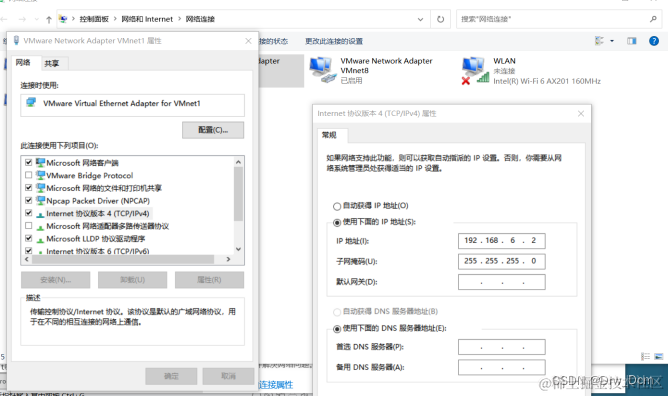Click the items list scroll down arrow
The width and height of the screenshot is (669, 396).
pos(239,249)
